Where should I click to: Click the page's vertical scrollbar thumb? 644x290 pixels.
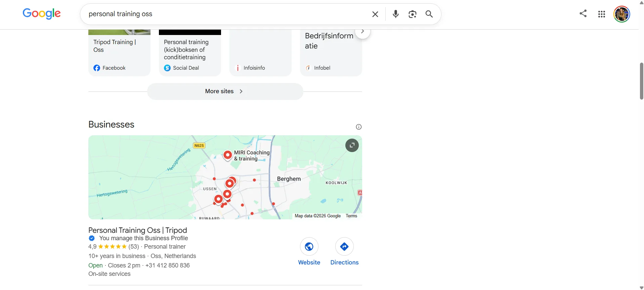tap(642, 81)
